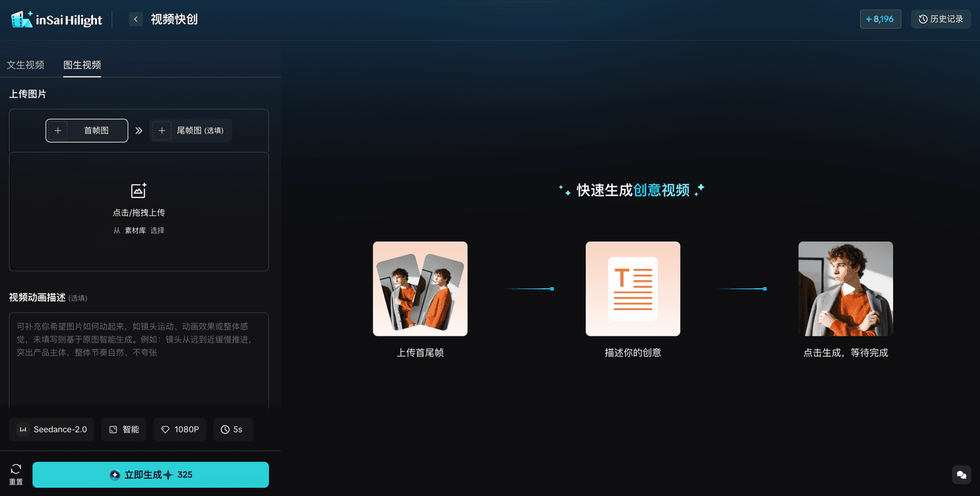Click the 上传首尾帧 illustration thumbnail
This screenshot has width=980, height=496.
[420, 289]
